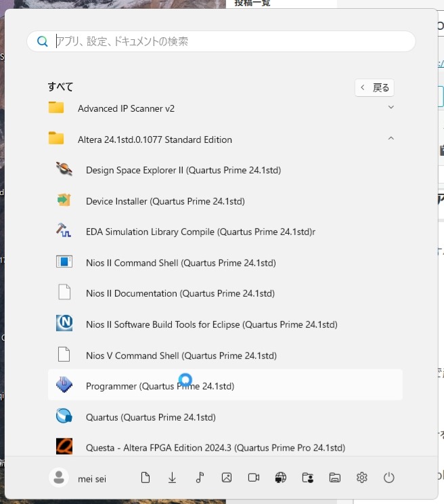Select Design Space Explorer II text entry

[183, 170]
